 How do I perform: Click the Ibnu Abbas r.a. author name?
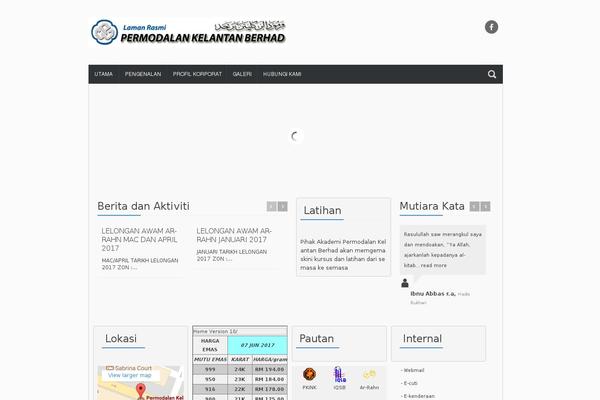coord(433,294)
